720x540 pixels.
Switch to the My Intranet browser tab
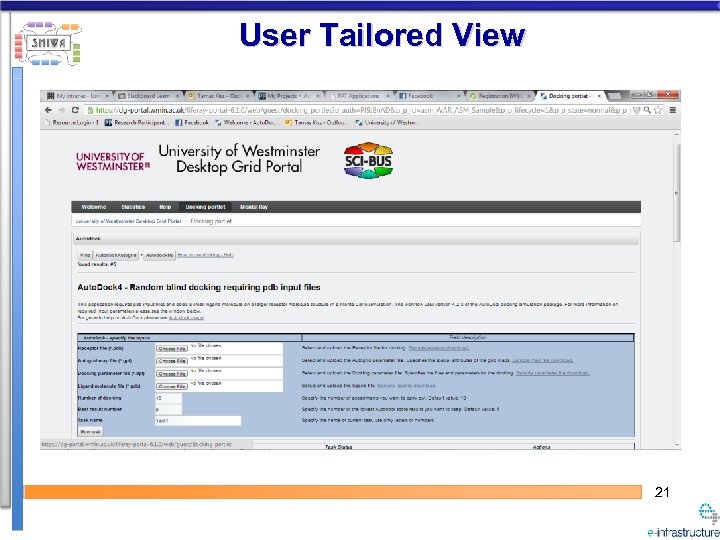(x=78, y=96)
